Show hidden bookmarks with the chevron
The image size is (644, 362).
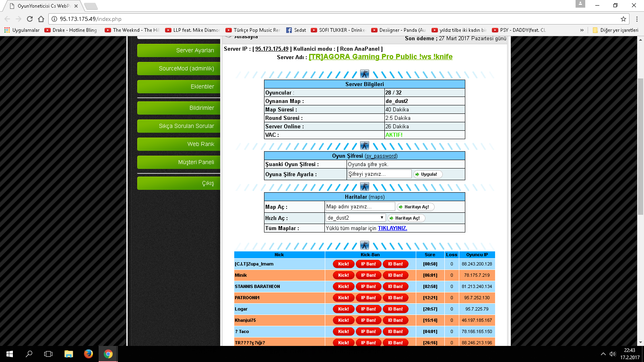pos(582,30)
